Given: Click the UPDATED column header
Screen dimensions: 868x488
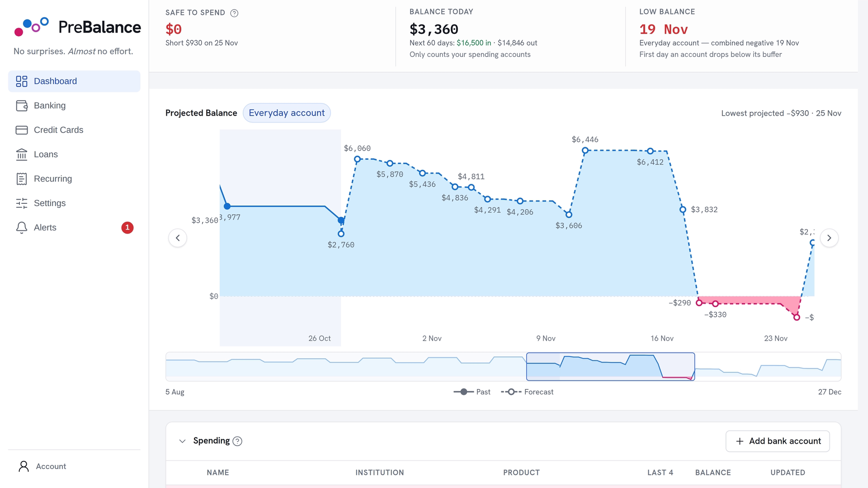Looking at the screenshot, I should click(x=788, y=473).
